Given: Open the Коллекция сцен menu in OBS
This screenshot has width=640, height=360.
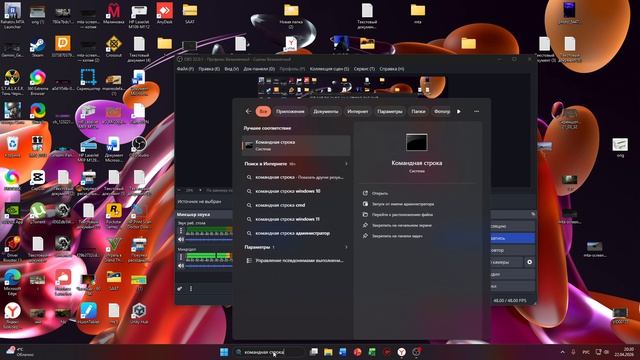Looking at the screenshot, I should point(329,69).
